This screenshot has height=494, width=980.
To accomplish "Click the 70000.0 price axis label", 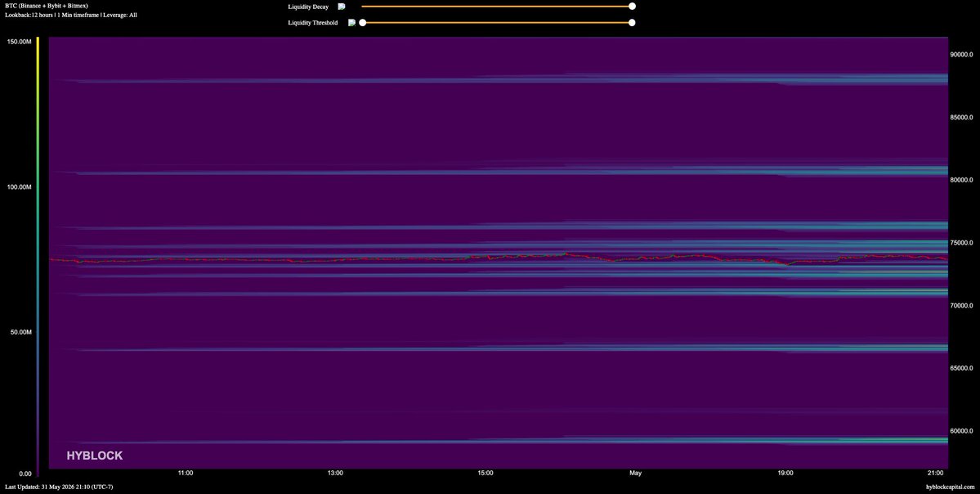I will click(x=961, y=306).
